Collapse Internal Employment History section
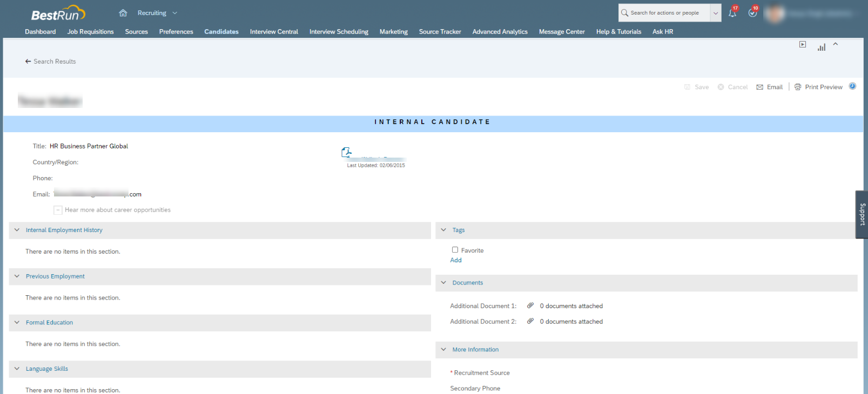Image resolution: width=868 pixels, height=394 pixels. click(x=17, y=230)
